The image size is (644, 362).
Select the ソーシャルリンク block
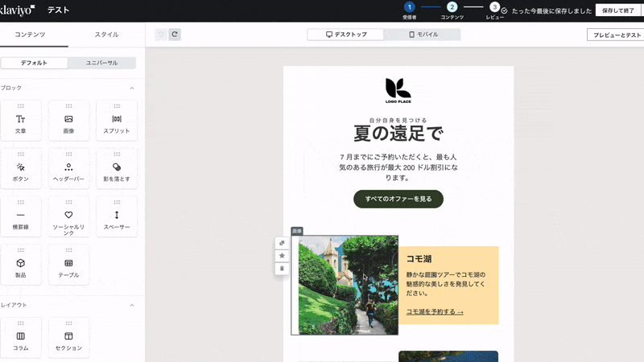tap(68, 216)
